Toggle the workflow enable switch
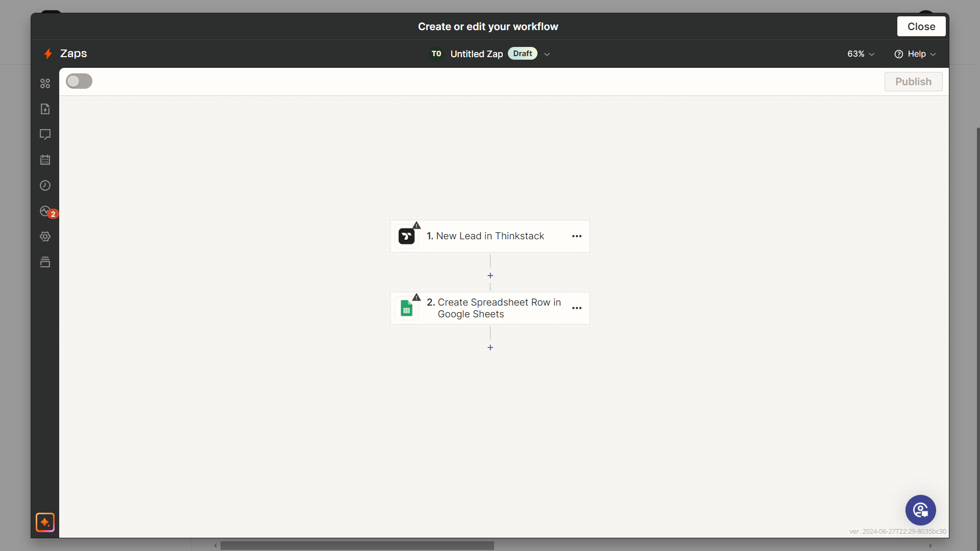The width and height of the screenshot is (980, 551). (79, 82)
